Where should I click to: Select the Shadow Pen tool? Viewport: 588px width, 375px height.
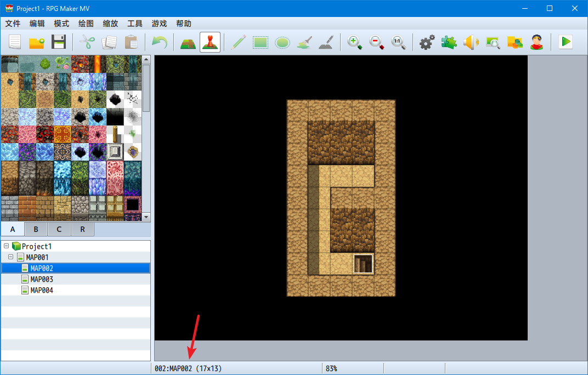326,42
